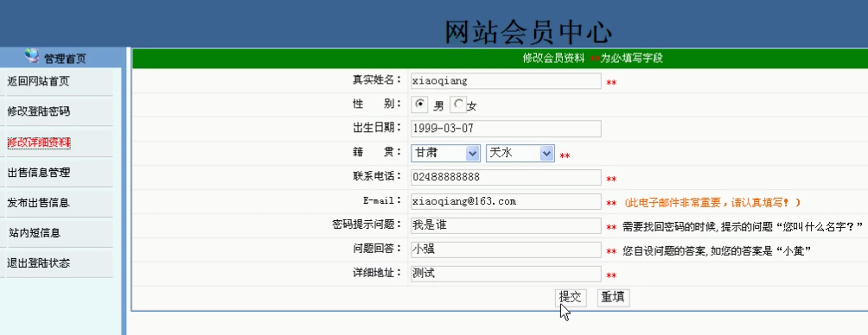Click the 问题回答 field with 小强
The height and width of the screenshot is (335, 868).
coord(506,250)
